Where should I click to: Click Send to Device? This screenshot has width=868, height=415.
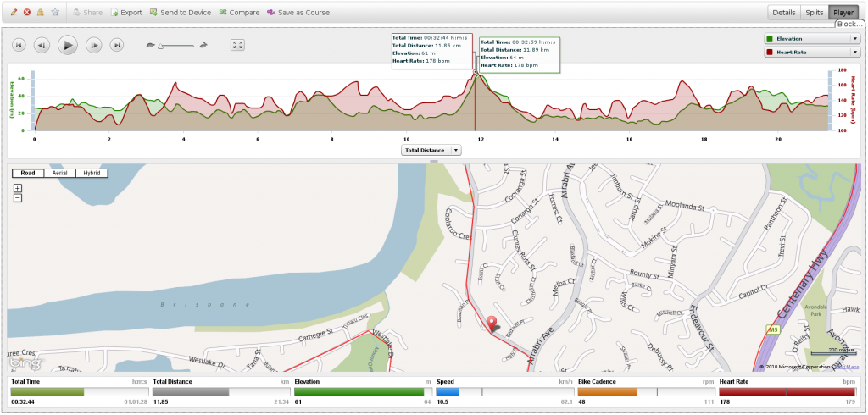coord(181,12)
